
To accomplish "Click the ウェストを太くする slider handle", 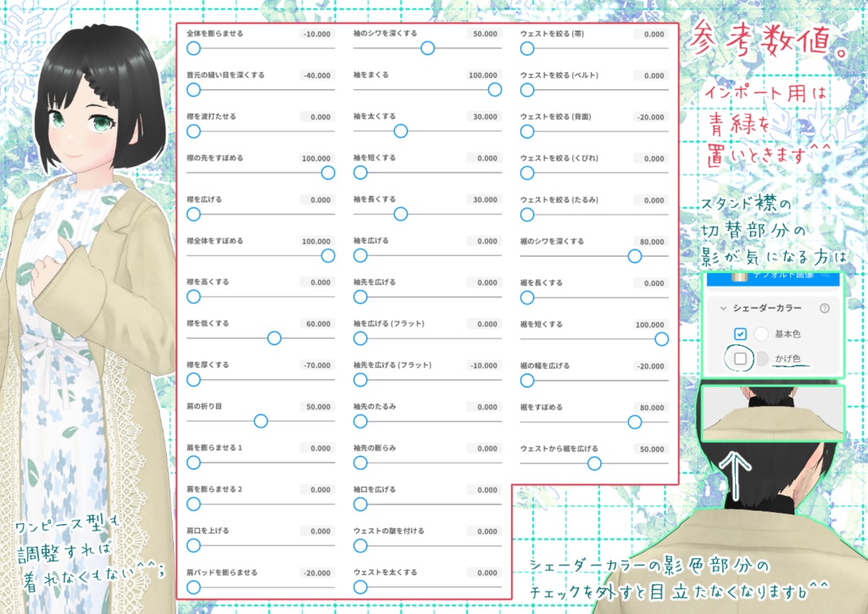I will point(360,587).
